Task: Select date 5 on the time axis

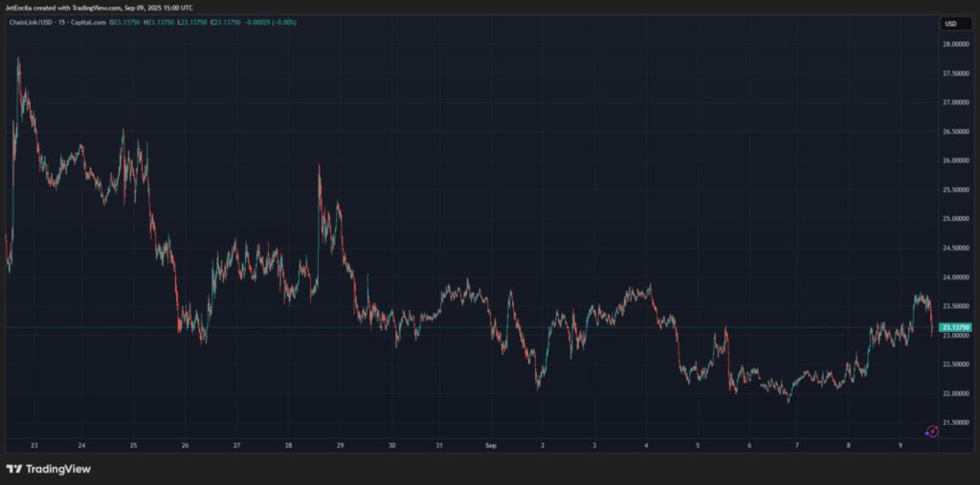Action: 698,446
